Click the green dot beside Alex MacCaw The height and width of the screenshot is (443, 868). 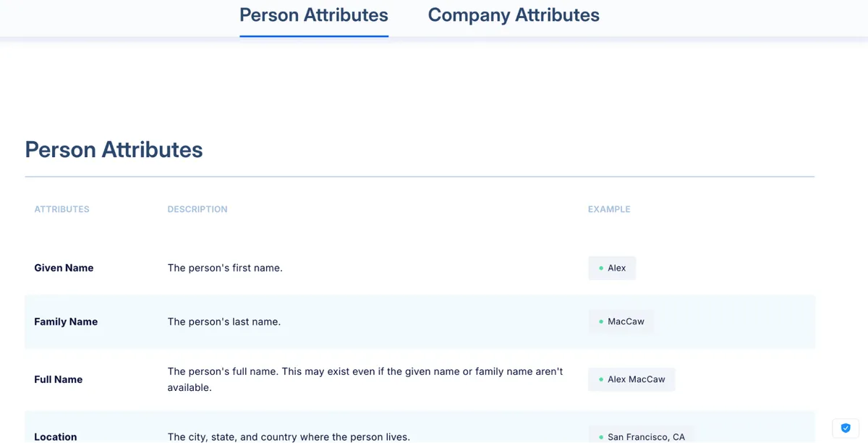tap(601, 379)
